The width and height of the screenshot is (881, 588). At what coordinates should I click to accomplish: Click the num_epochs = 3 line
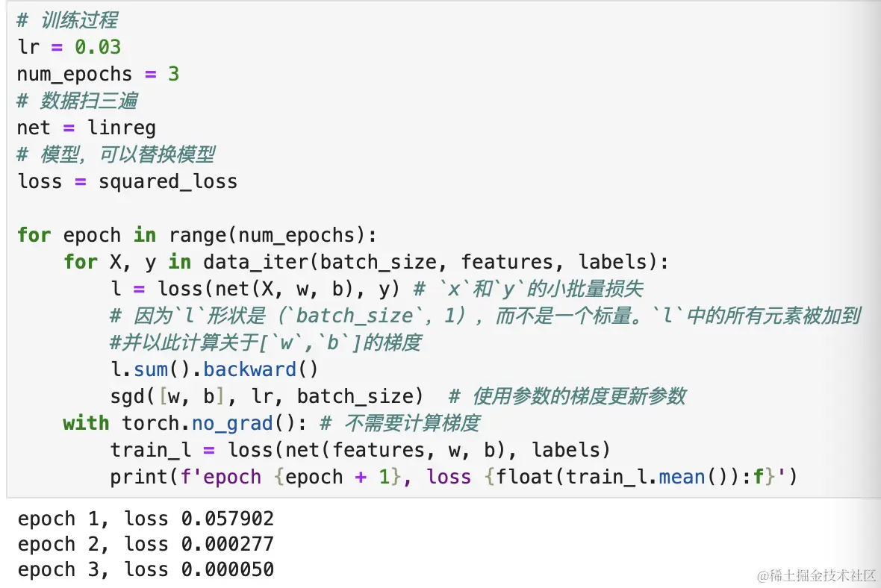coord(98,74)
